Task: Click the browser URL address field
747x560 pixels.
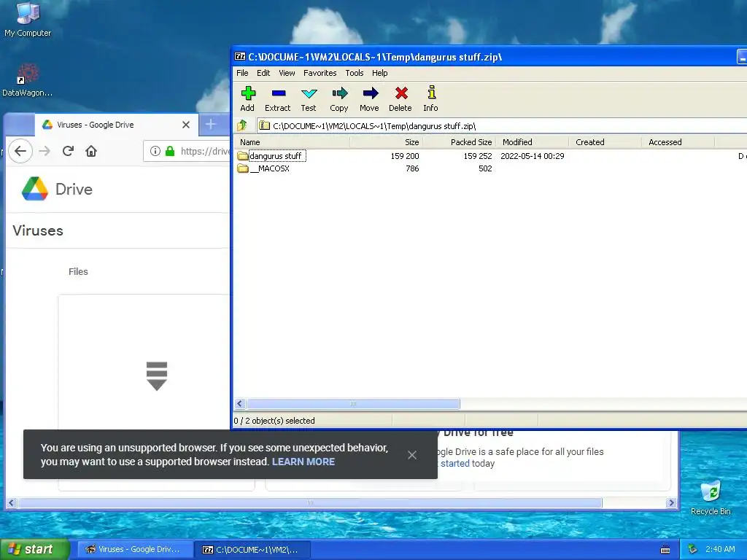Action: (x=187, y=151)
